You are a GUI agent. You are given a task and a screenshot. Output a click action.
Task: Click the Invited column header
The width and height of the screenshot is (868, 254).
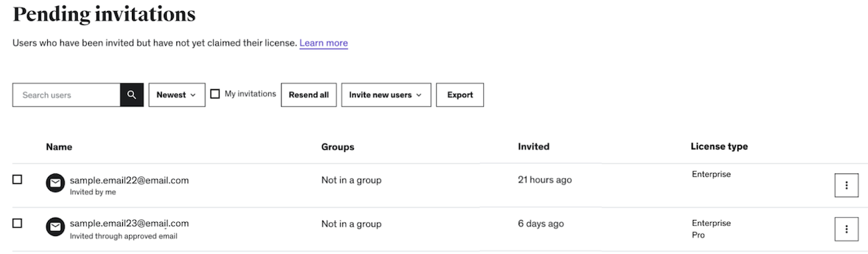pos(533,146)
